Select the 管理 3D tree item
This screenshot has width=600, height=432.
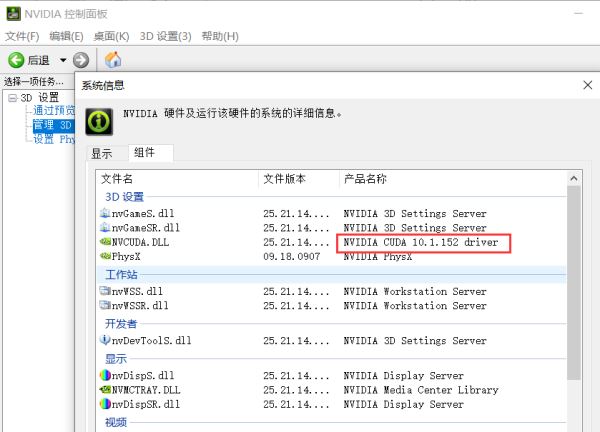tap(52, 125)
